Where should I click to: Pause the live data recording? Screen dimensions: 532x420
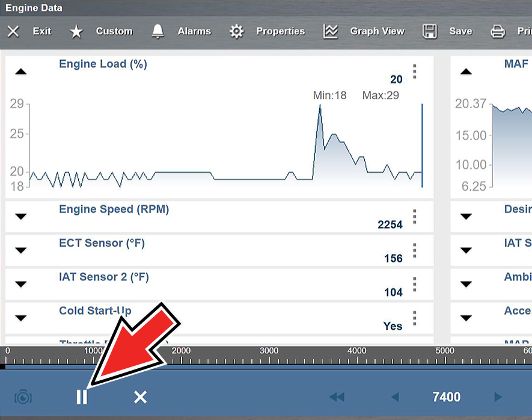[82, 397]
